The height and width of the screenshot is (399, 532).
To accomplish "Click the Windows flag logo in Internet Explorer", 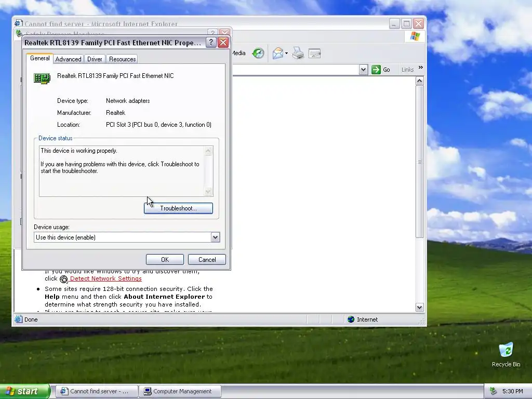I will coord(415,36).
